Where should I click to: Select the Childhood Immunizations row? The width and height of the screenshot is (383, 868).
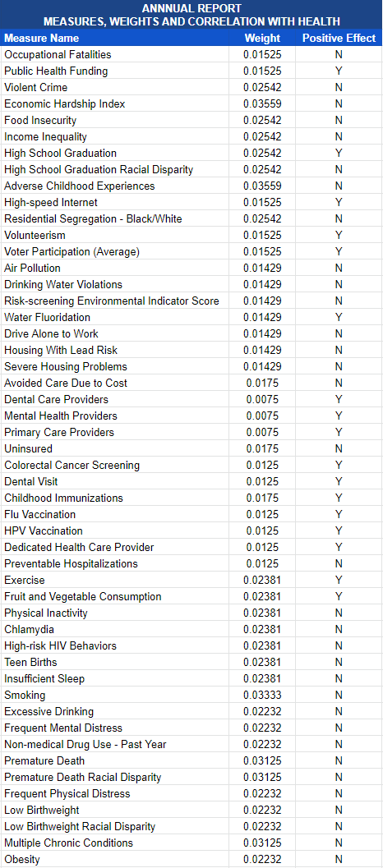(x=191, y=498)
